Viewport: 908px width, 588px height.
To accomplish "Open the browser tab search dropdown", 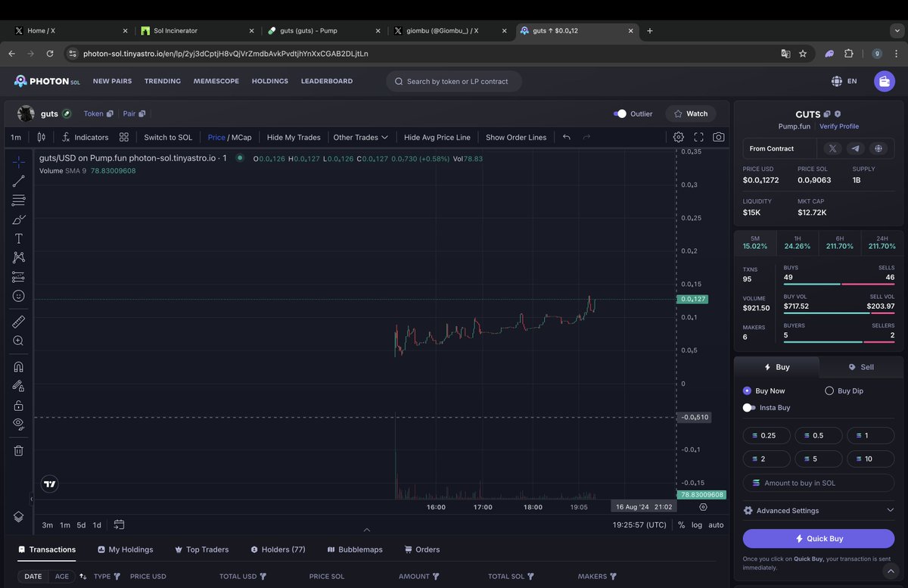I will (897, 30).
